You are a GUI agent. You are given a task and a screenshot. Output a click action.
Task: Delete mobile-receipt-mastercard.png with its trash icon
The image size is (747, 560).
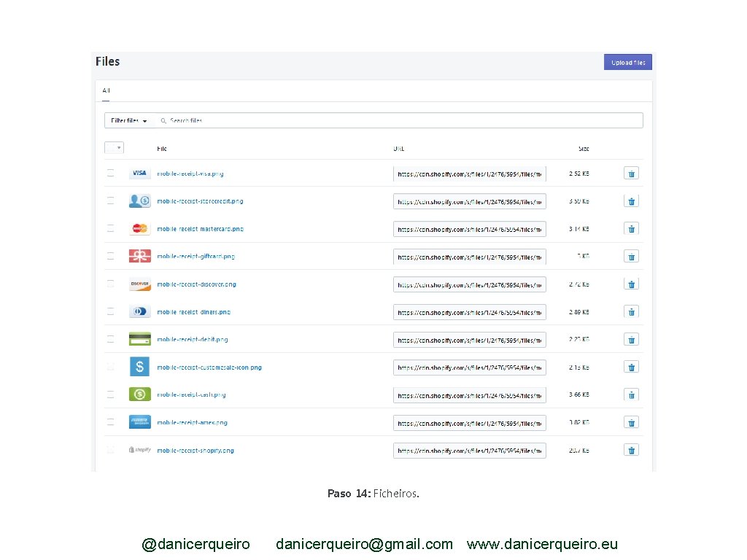[631, 229]
